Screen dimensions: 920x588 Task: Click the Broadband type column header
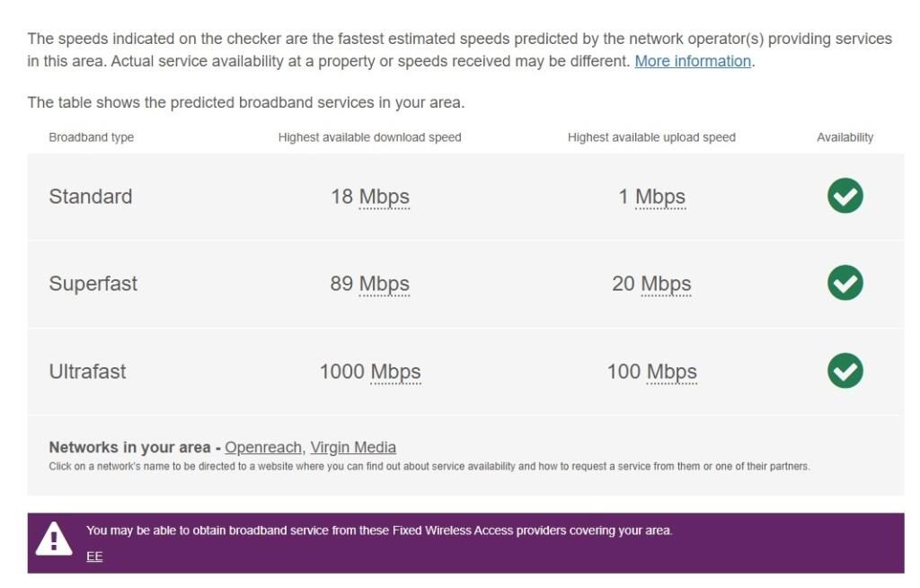click(92, 137)
